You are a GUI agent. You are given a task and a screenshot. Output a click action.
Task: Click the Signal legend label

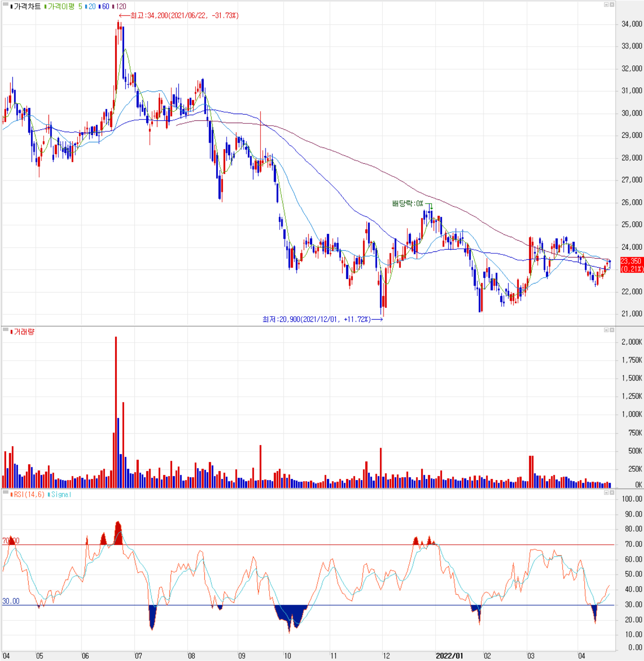click(x=59, y=494)
